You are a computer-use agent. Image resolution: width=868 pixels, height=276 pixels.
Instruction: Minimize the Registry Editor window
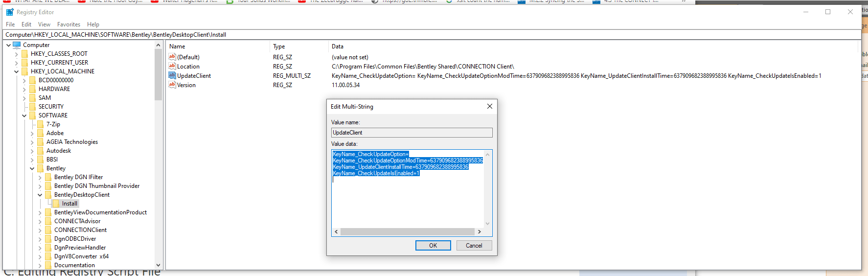805,12
